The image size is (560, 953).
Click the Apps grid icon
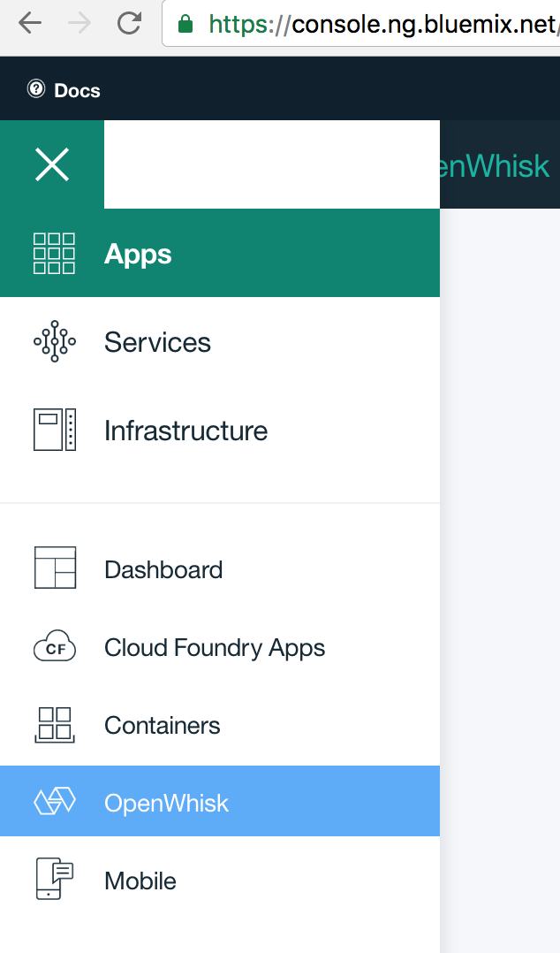(54, 254)
